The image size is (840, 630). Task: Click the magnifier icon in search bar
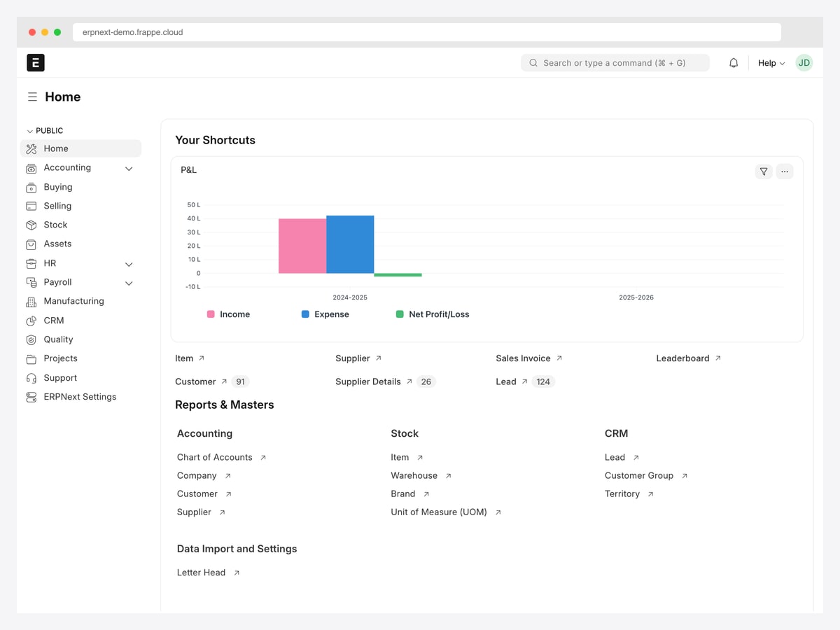(x=533, y=63)
